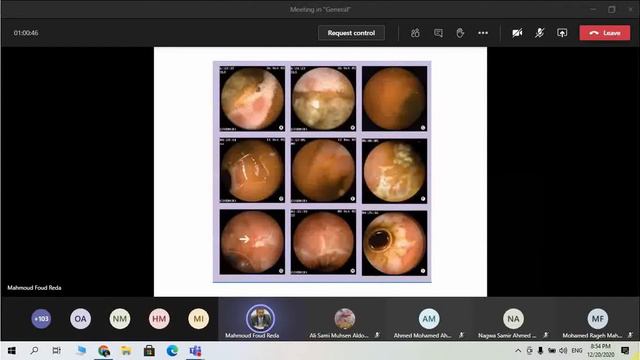The width and height of the screenshot is (640, 360).
Task: Open Windows taskbar search
Action: (35, 351)
